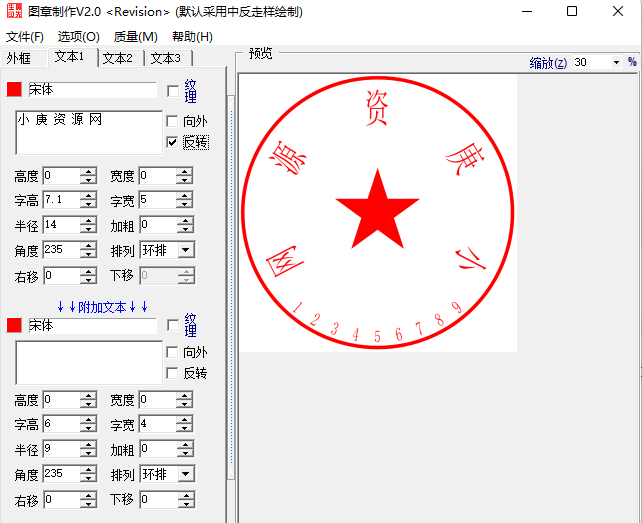Click the app icon in the title bar
Viewport: 642px width, 523px height.
13,12
